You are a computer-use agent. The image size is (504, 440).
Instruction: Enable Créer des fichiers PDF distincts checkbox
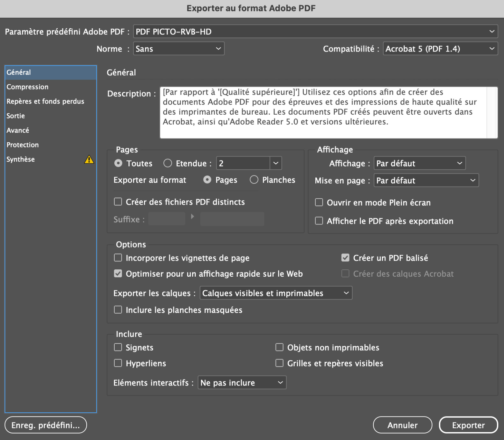(x=118, y=202)
